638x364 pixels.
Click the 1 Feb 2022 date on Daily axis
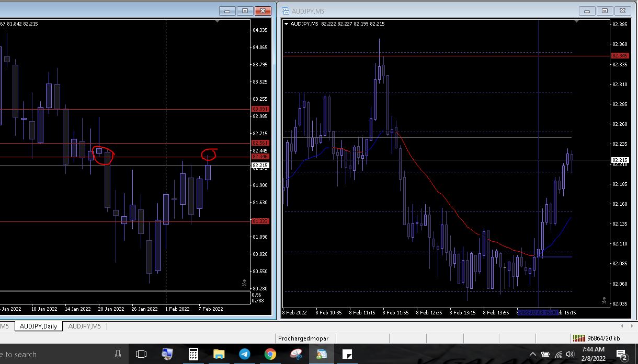coord(177,309)
